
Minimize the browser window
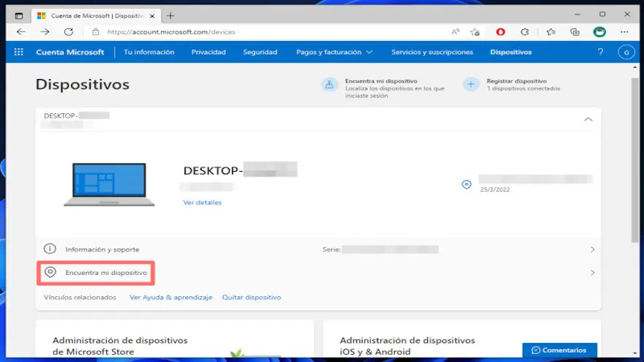pos(577,15)
